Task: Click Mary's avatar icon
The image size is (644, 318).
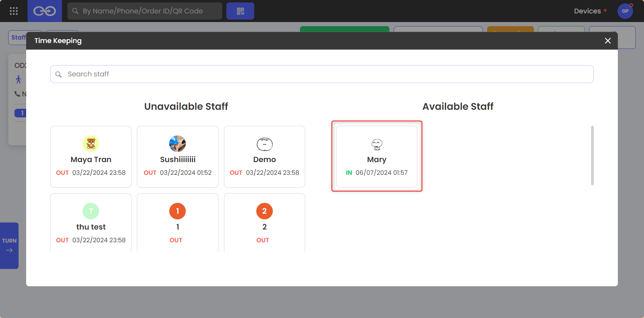Action: 377,145
